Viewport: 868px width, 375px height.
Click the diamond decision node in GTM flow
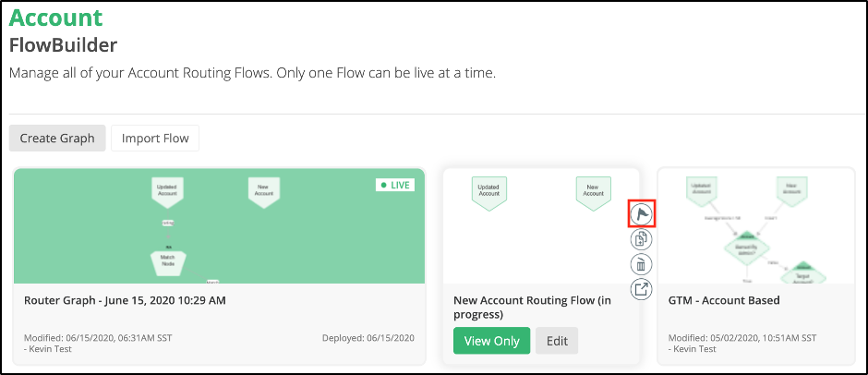746,248
